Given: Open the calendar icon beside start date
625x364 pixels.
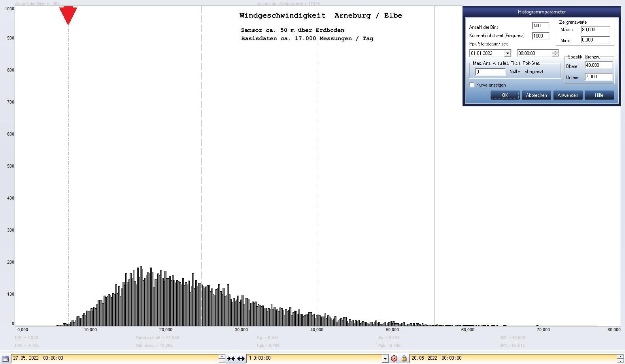Looking at the screenshot, I should click(6, 358).
